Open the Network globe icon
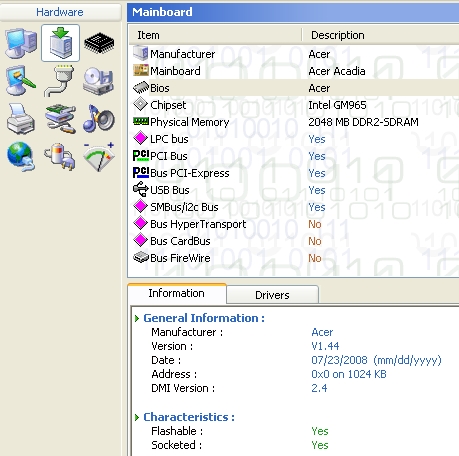The width and height of the screenshot is (459, 456). coord(21,156)
